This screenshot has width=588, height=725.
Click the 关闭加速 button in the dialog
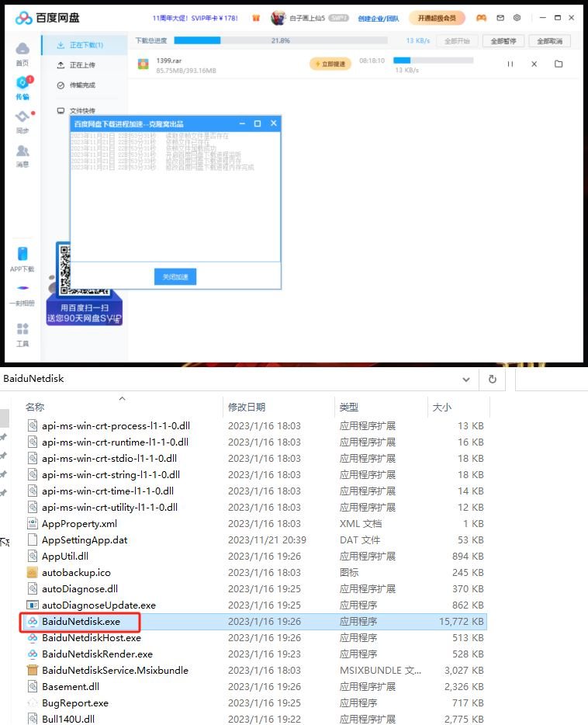pyautogui.click(x=175, y=276)
